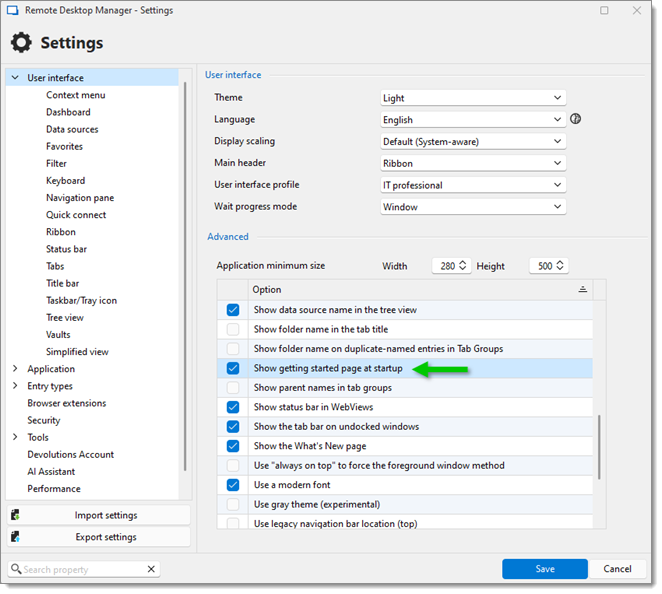Click the Height value field 500
662x594 pixels.
[545, 266]
